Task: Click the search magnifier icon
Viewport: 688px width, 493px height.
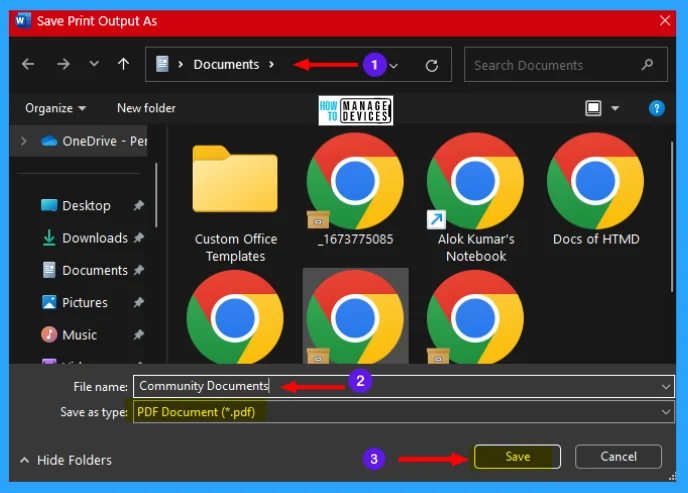Action: [647, 65]
